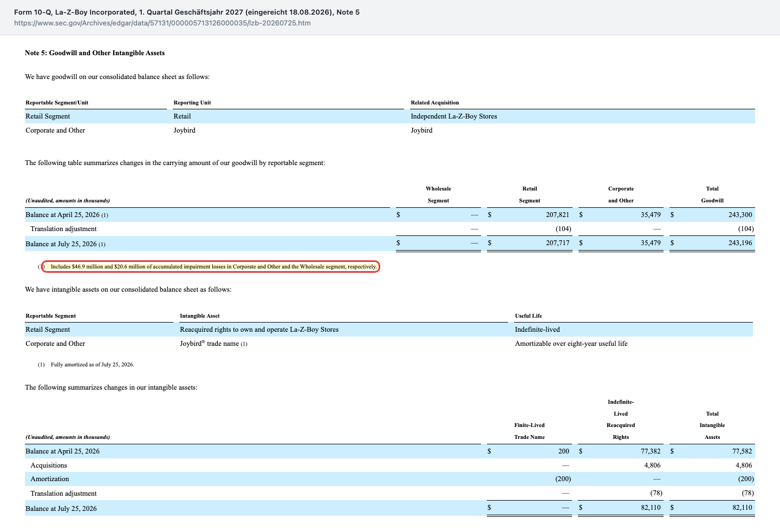Select retail segment balance 207,821
This screenshot has width=780, height=532.
pyautogui.click(x=557, y=215)
